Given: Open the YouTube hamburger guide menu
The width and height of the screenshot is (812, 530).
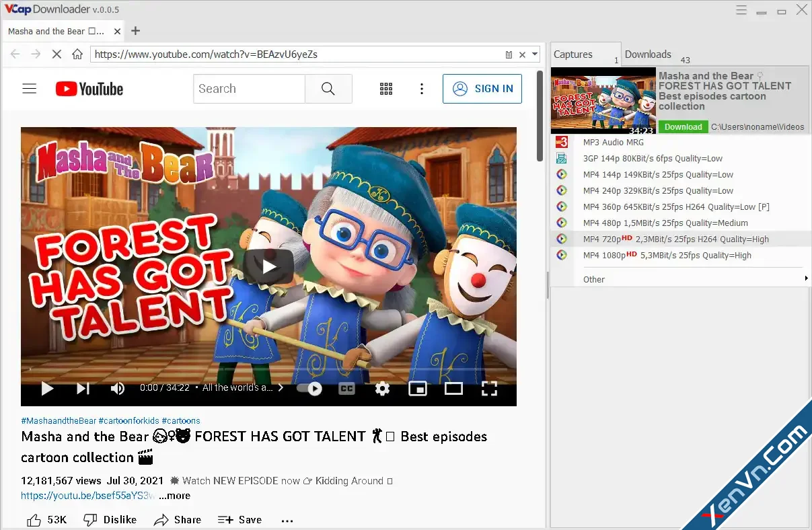Looking at the screenshot, I should click(29, 89).
